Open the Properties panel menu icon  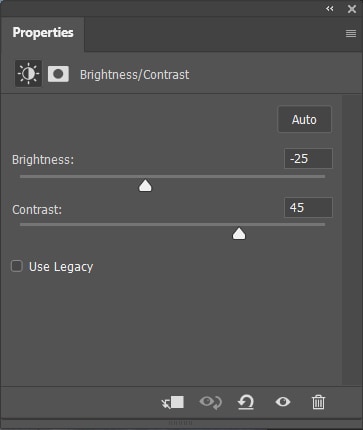(351, 33)
